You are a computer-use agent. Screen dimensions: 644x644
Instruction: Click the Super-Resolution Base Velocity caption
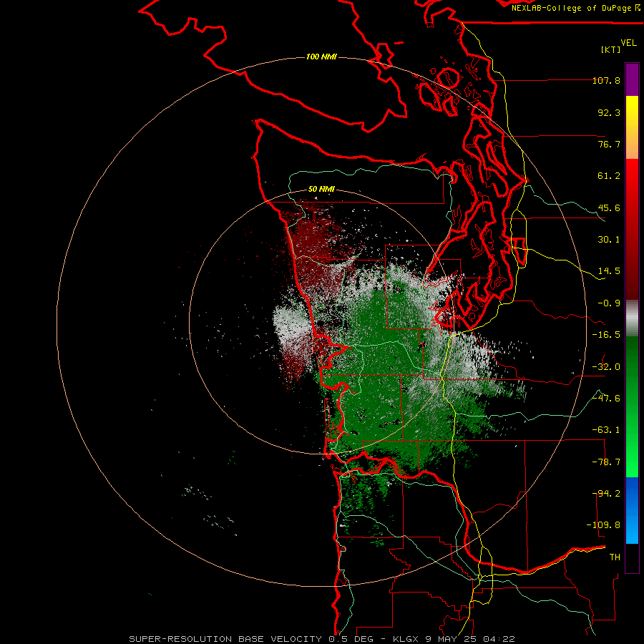(x=321, y=639)
